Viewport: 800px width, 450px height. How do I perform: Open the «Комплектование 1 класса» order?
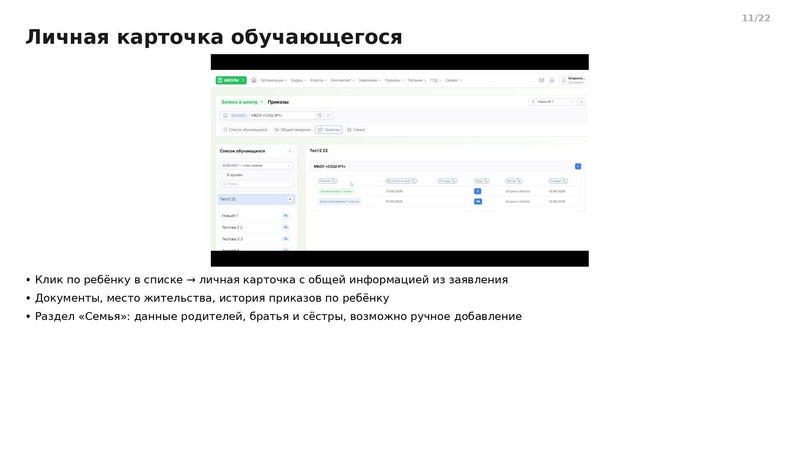[x=339, y=202]
